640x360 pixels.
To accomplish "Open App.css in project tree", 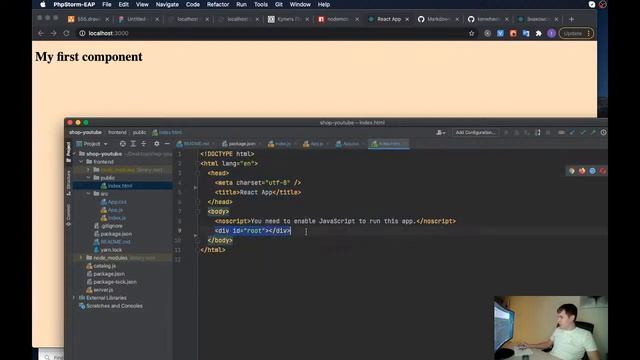I will (x=117, y=202).
